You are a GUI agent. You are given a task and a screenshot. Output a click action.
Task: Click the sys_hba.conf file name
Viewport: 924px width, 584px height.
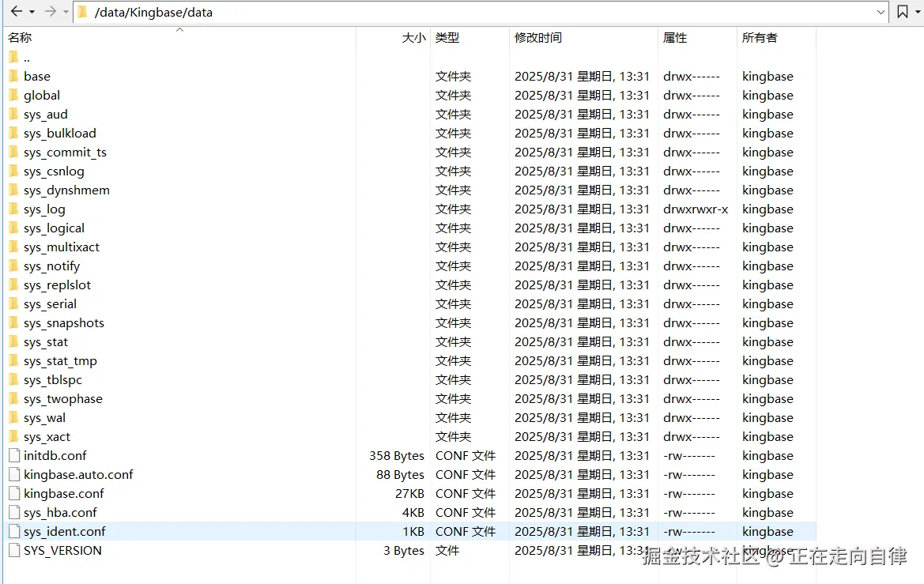60,513
